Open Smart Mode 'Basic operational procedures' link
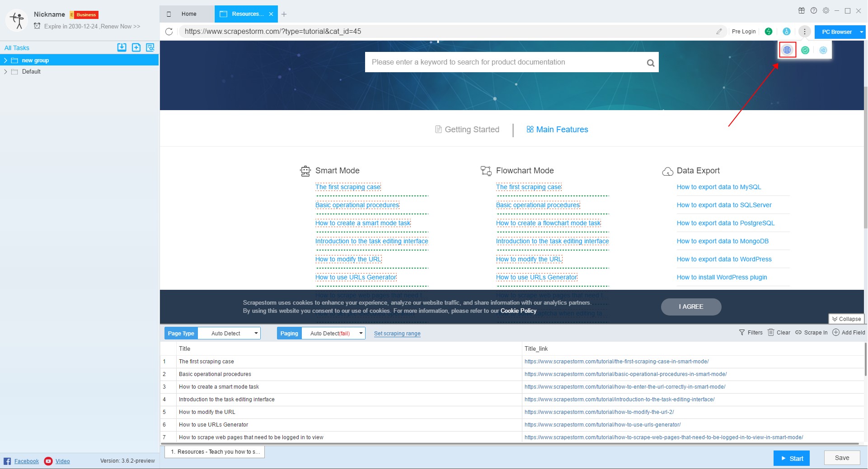 [357, 205]
